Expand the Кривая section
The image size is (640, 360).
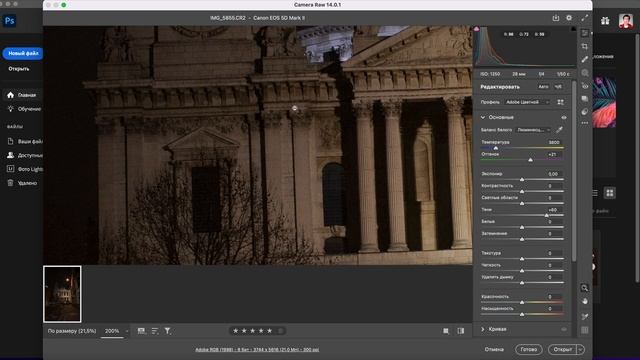(x=483, y=329)
